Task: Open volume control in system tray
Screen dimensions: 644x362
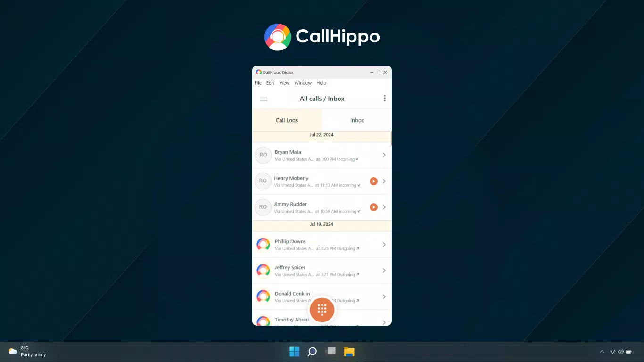Action: [x=621, y=352]
